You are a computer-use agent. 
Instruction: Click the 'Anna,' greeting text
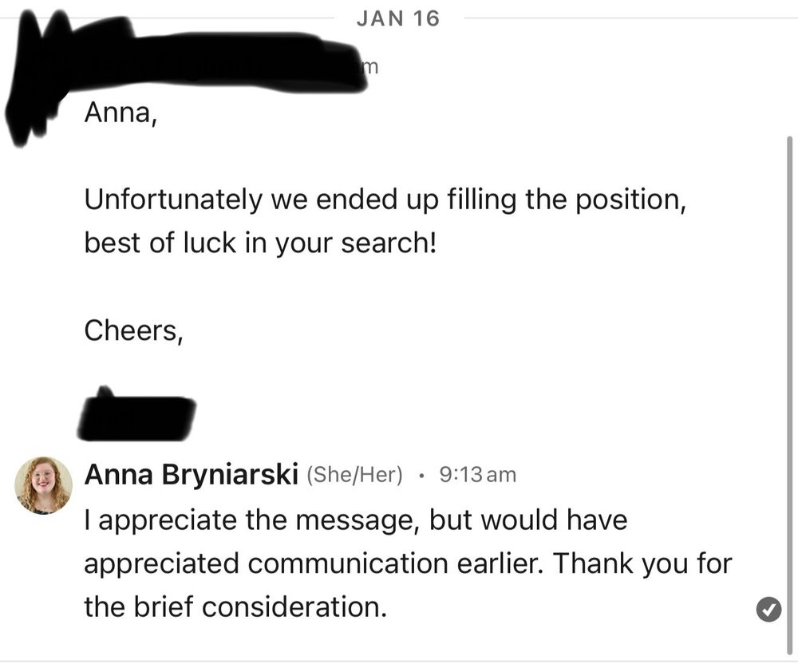[121, 113]
